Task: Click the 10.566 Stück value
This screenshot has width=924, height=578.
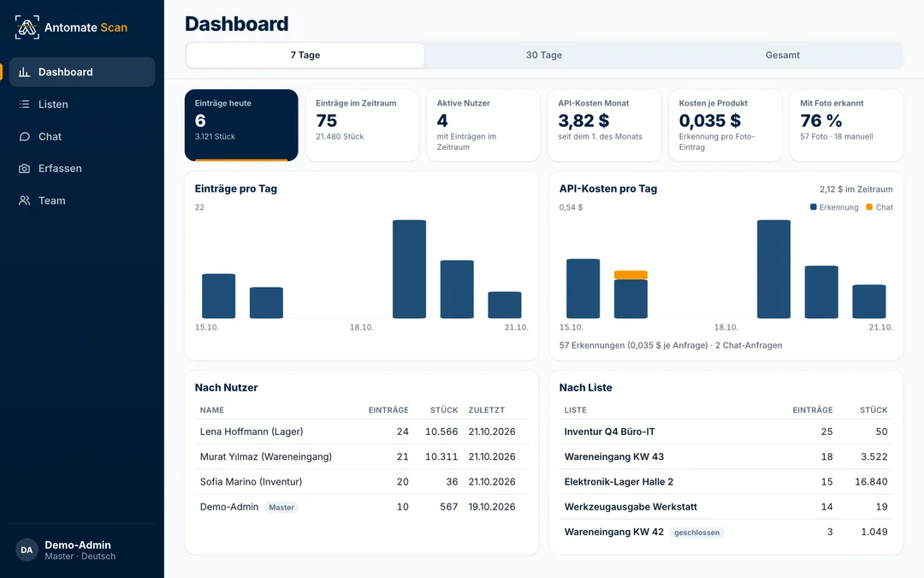Action: tap(441, 432)
